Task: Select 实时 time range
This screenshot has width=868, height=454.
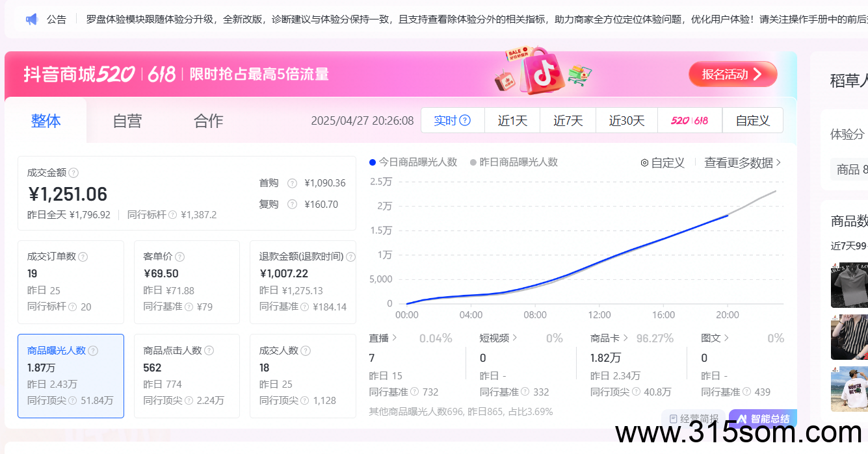Action: 453,121
